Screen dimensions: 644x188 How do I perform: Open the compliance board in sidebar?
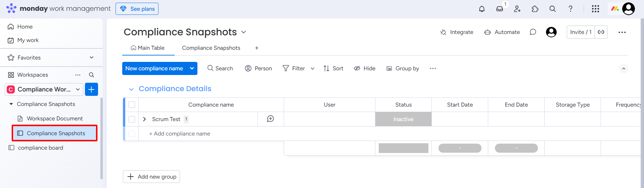(41, 148)
